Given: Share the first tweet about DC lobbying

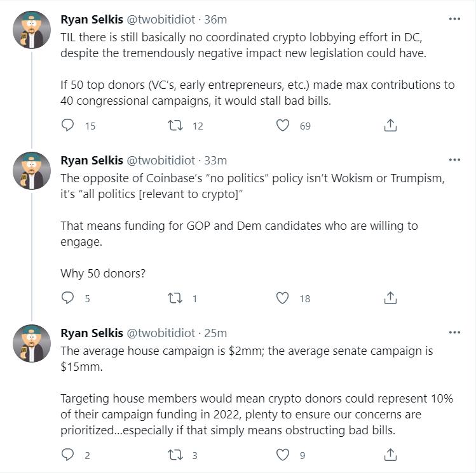Looking at the screenshot, I should click(x=391, y=126).
